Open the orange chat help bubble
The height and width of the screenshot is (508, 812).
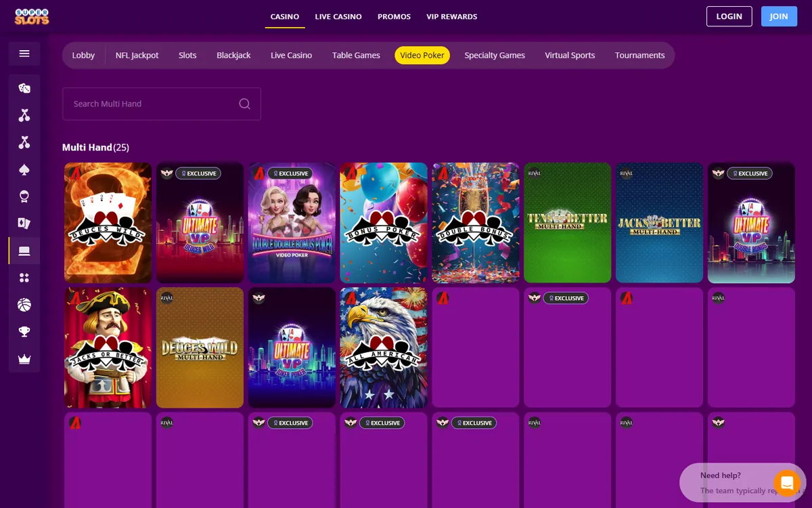click(787, 483)
